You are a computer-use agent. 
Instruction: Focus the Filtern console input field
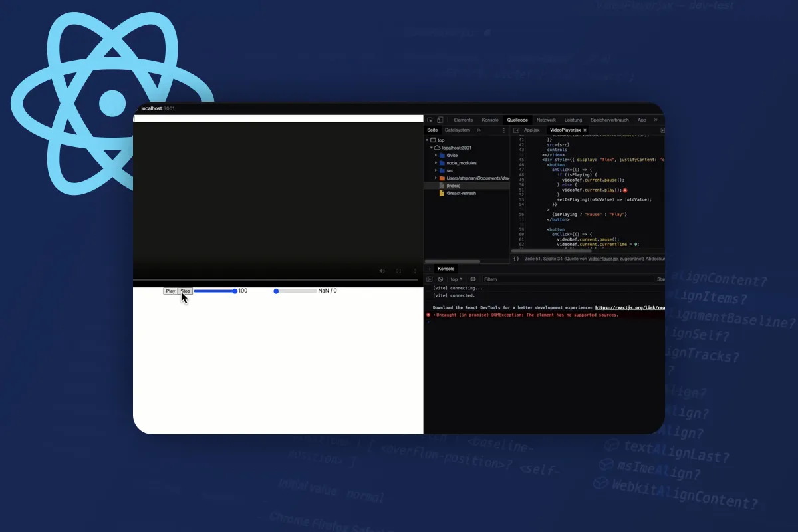point(567,279)
